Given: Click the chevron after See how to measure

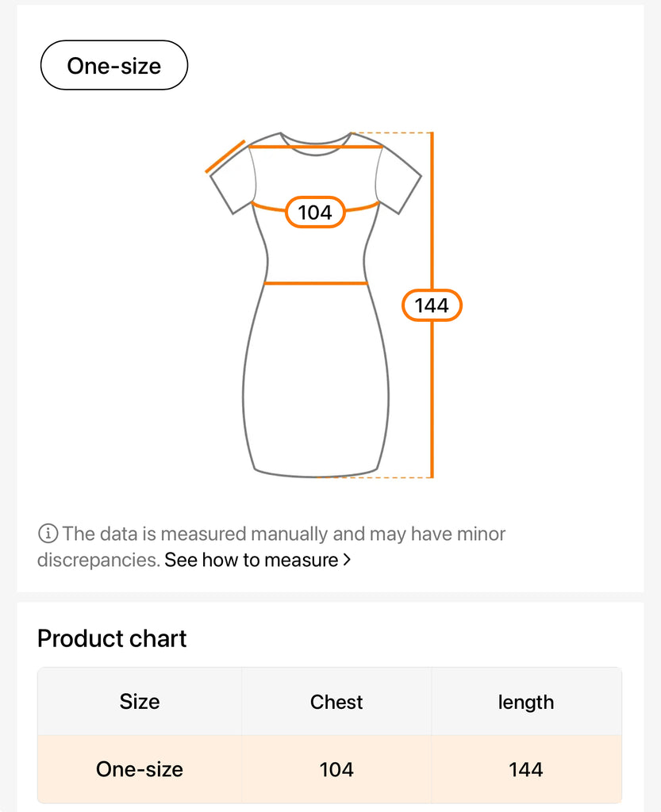Looking at the screenshot, I should tap(346, 560).
